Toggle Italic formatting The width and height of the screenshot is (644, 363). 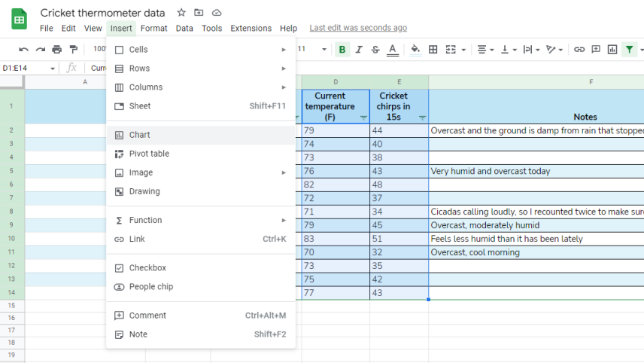point(359,50)
